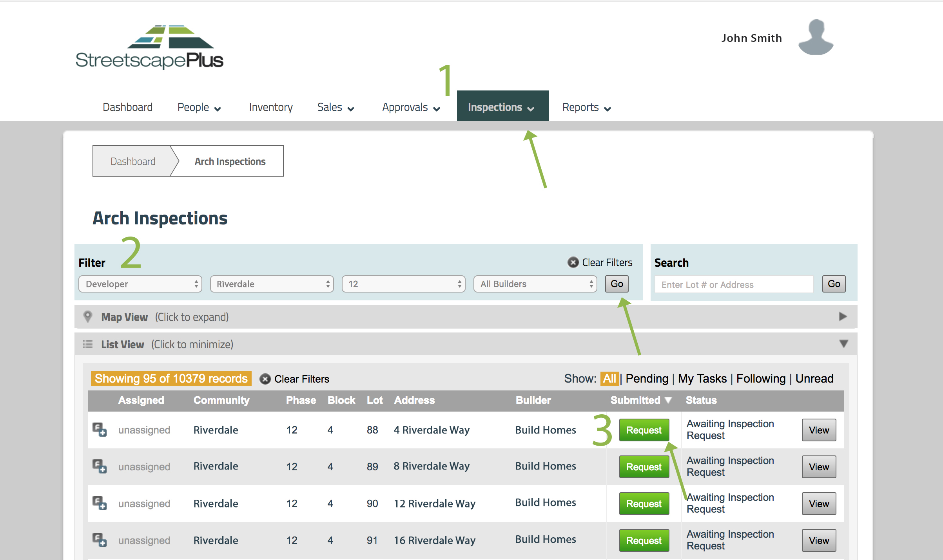The width and height of the screenshot is (943, 560).
Task: Click the Clear Filters X icon above the table
Action: (265, 379)
